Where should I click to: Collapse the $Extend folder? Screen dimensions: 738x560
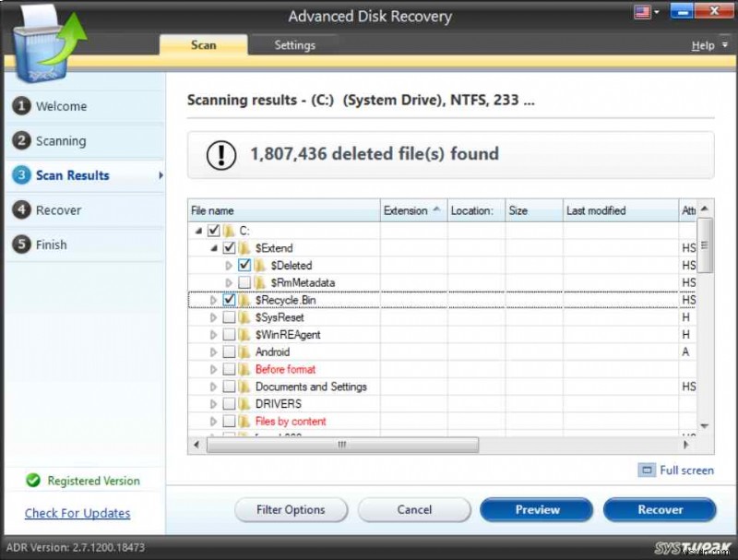[x=212, y=247]
